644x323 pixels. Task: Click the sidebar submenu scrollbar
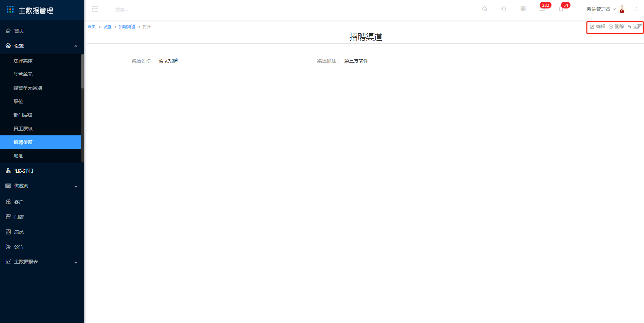coord(83,71)
